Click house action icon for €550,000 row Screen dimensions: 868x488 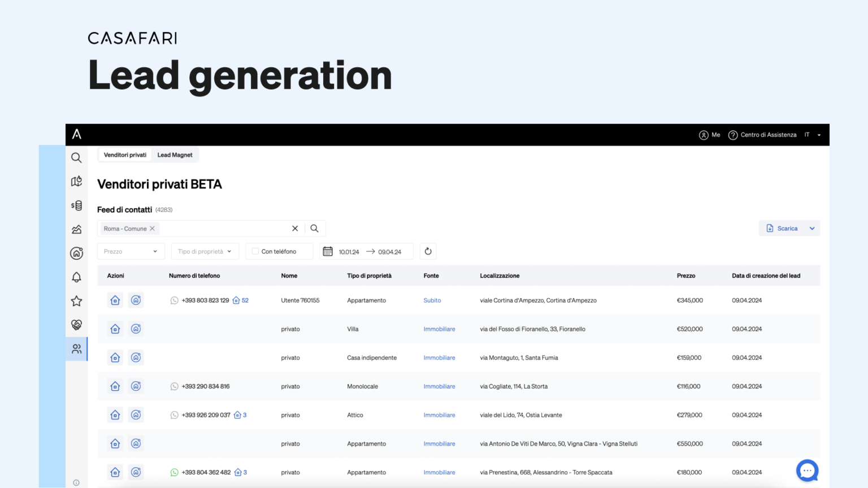[115, 443]
